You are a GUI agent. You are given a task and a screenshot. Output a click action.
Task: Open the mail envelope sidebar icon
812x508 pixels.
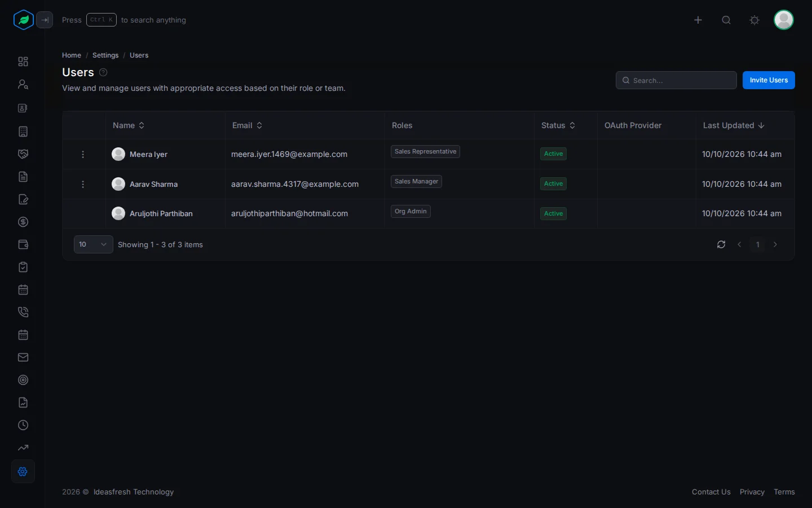coord(23,357)
